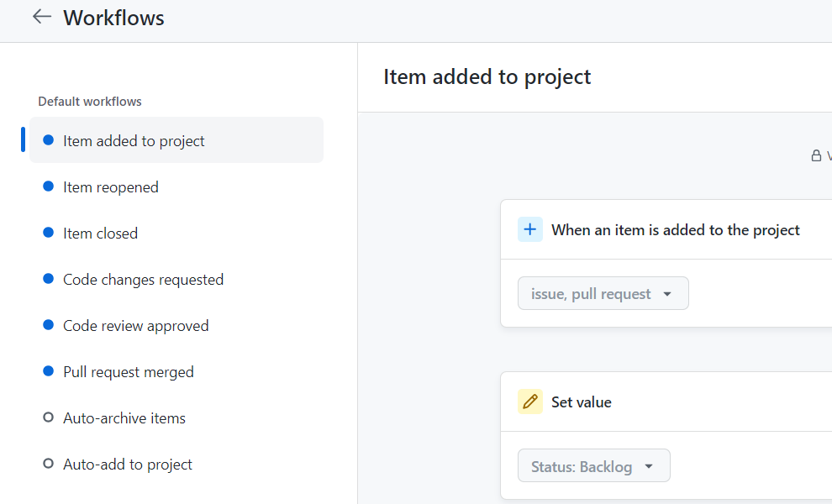Click the Workflows page title

pos(113,18)
